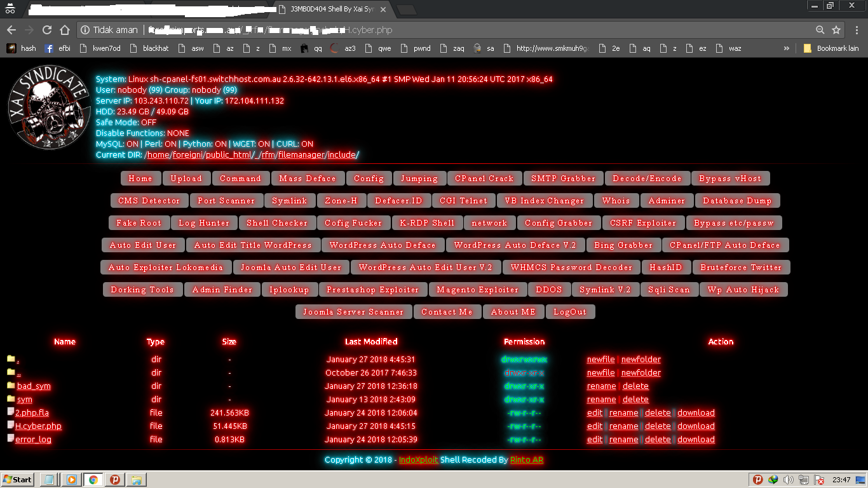Open the Chrome menu three-dots icon

point(855,30)
